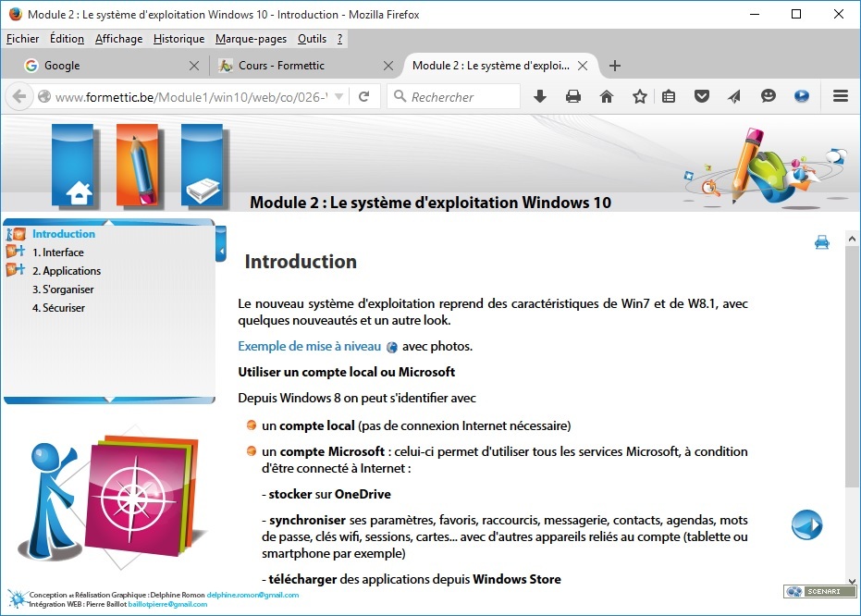Close the Module 2 tab
This screenshot has width=861, height=616.
tap(583, 66)
